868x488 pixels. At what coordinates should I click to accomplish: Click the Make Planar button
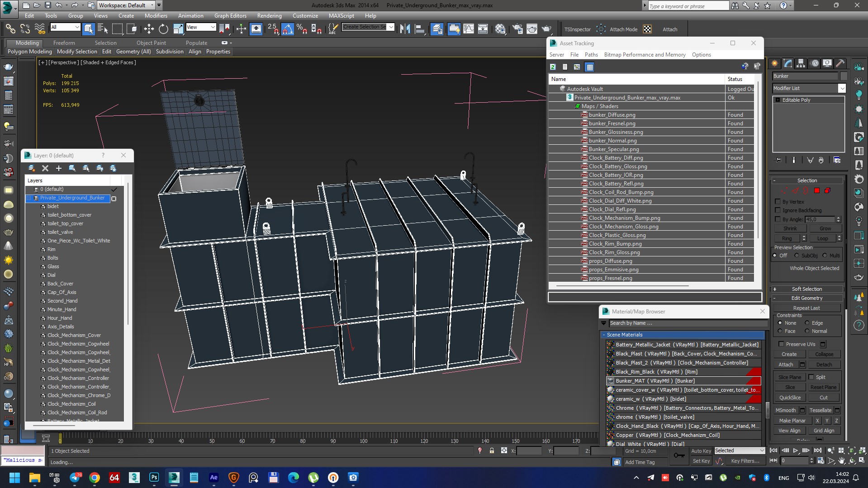792,421
